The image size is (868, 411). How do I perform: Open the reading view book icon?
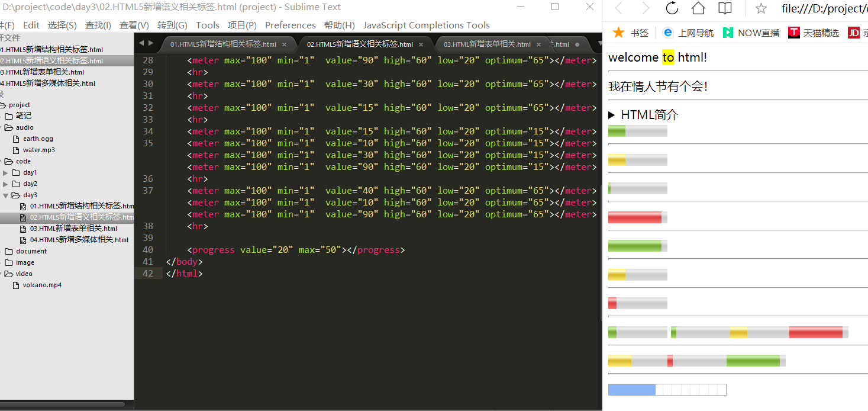click(725, 8)
